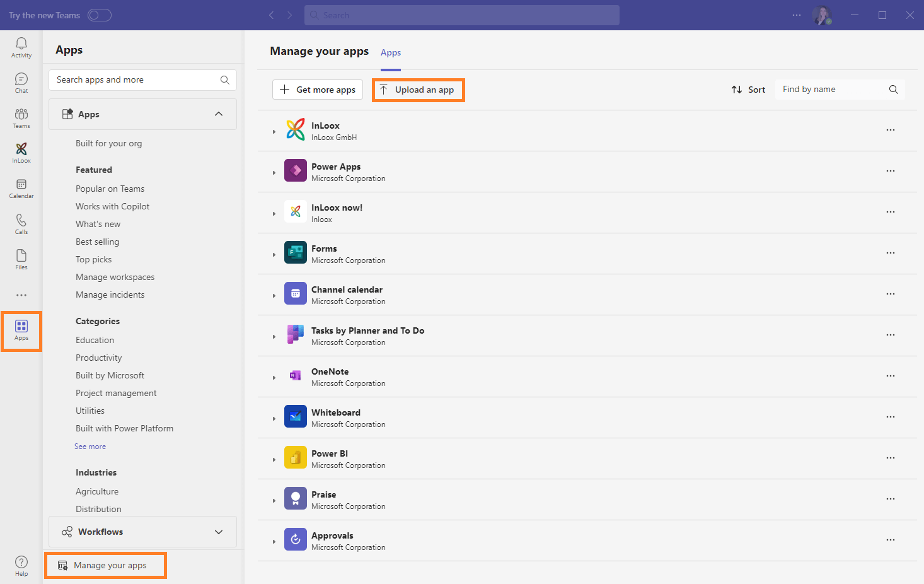The height and width of the screenshot is (584, 924).
Task: Click the top Search bar
Action: coord(462,15)
